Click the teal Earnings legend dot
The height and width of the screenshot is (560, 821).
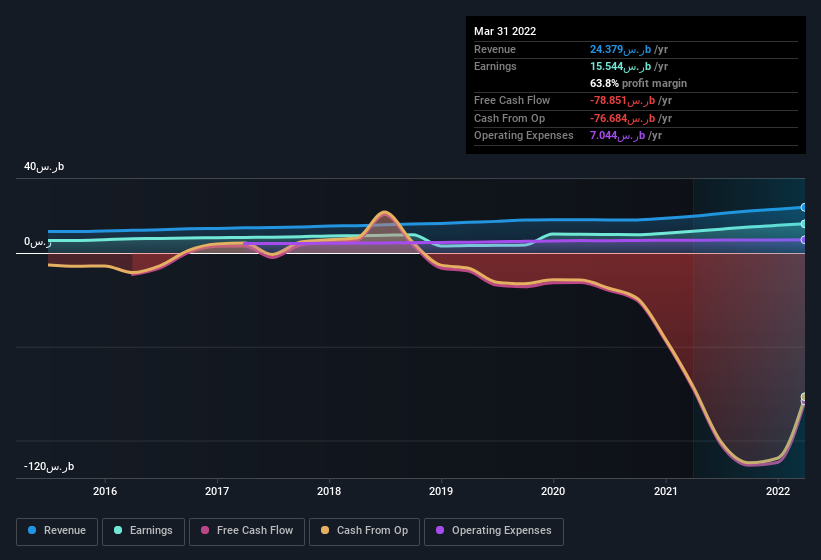click(118, 530)
